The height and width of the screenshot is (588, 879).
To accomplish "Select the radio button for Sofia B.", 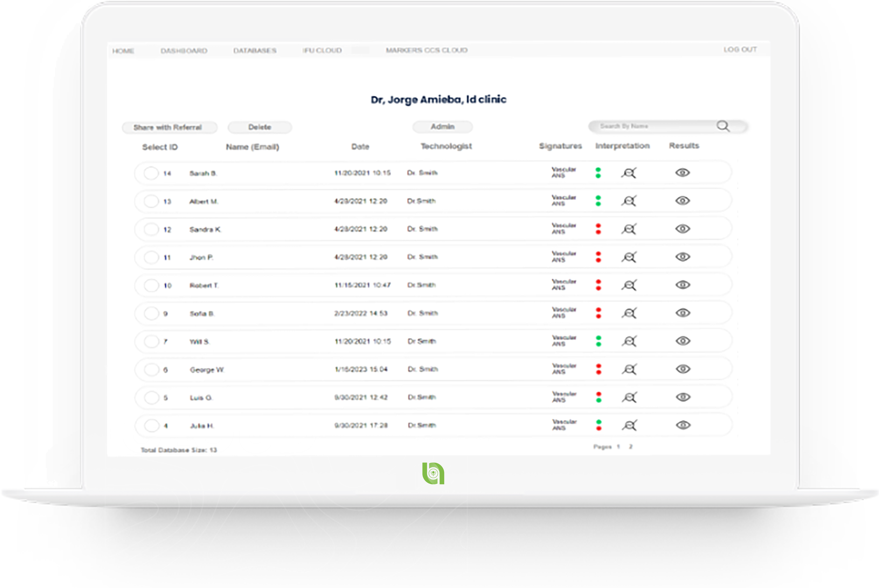I will pos(151,313).
